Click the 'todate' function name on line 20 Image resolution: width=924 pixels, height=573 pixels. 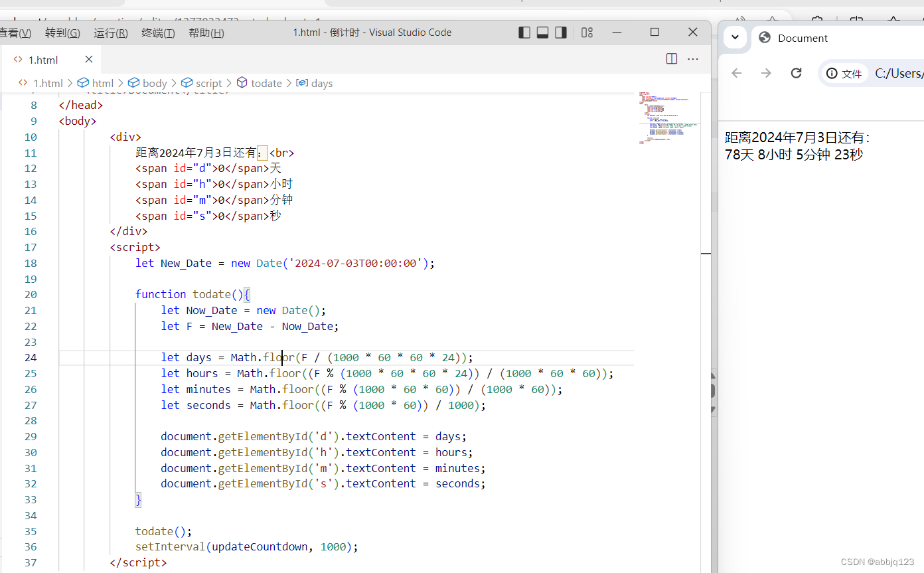pyautogui.click(x=211, y=294)
